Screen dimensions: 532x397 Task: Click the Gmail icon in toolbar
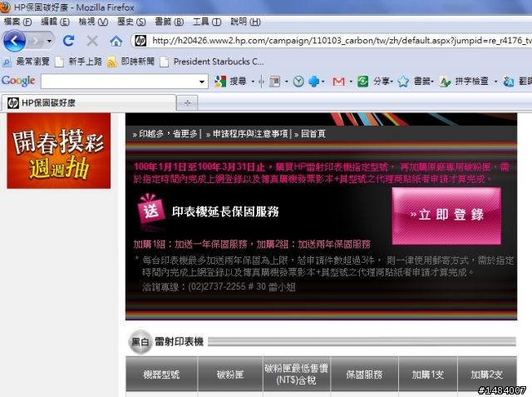click(338, 82)
